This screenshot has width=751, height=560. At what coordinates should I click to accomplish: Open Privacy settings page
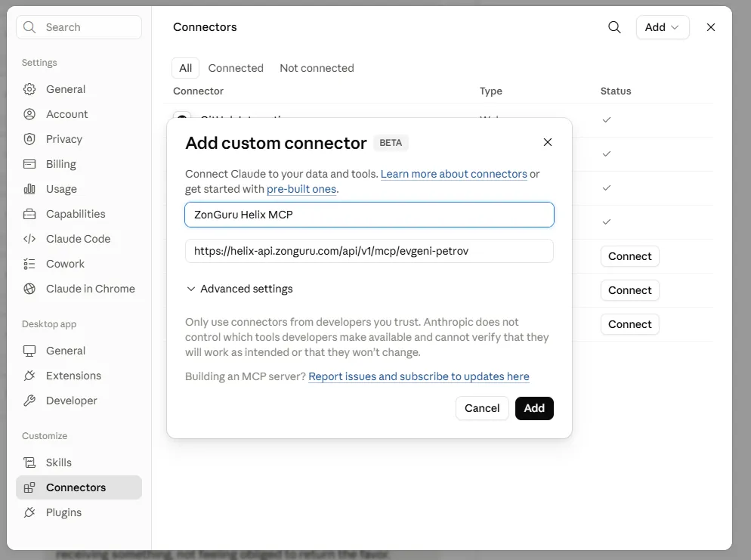pos(79,139)
